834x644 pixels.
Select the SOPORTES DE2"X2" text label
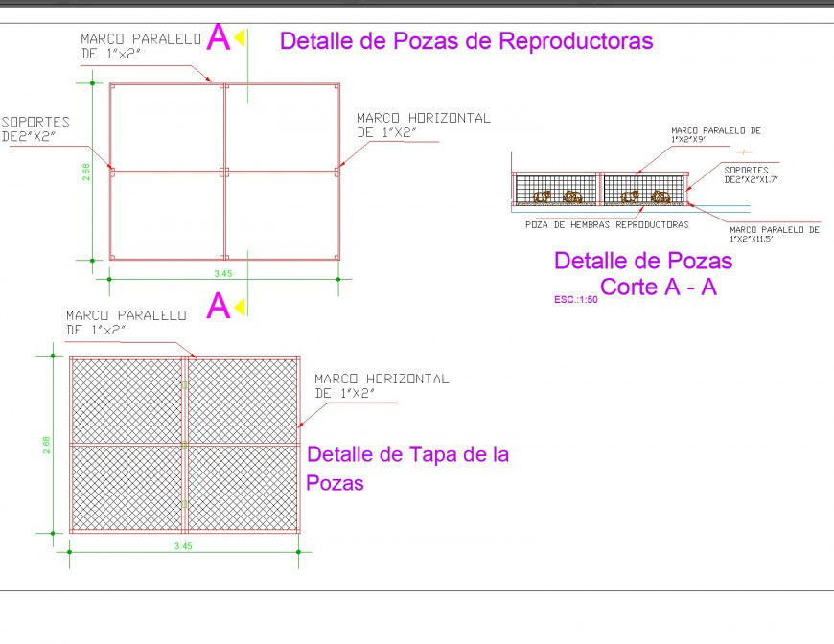[36, 127]
